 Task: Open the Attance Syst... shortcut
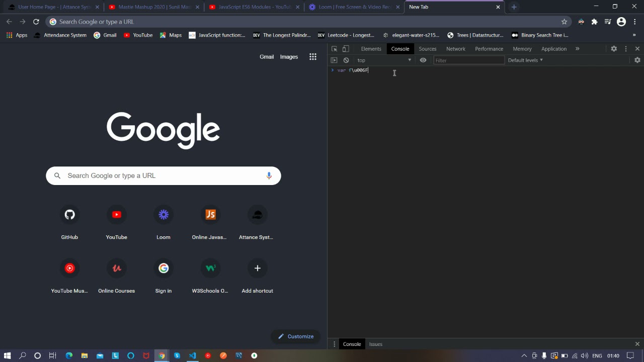coord(257,222)
